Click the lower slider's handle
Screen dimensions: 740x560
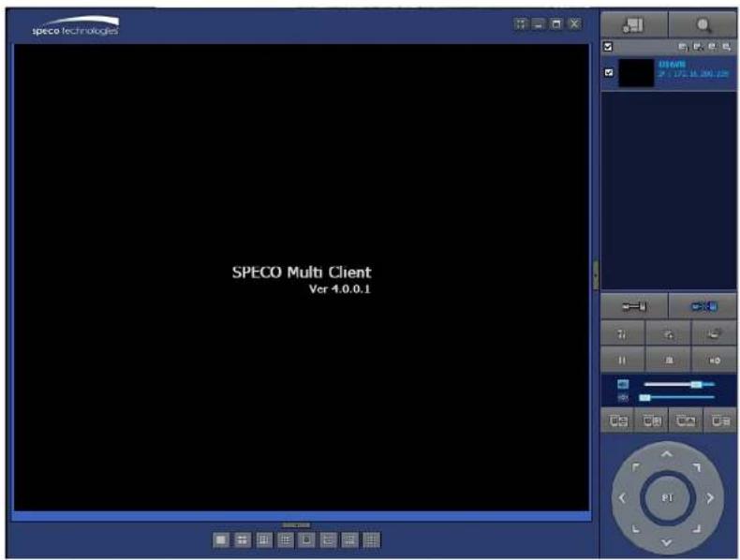coord(644,398)
